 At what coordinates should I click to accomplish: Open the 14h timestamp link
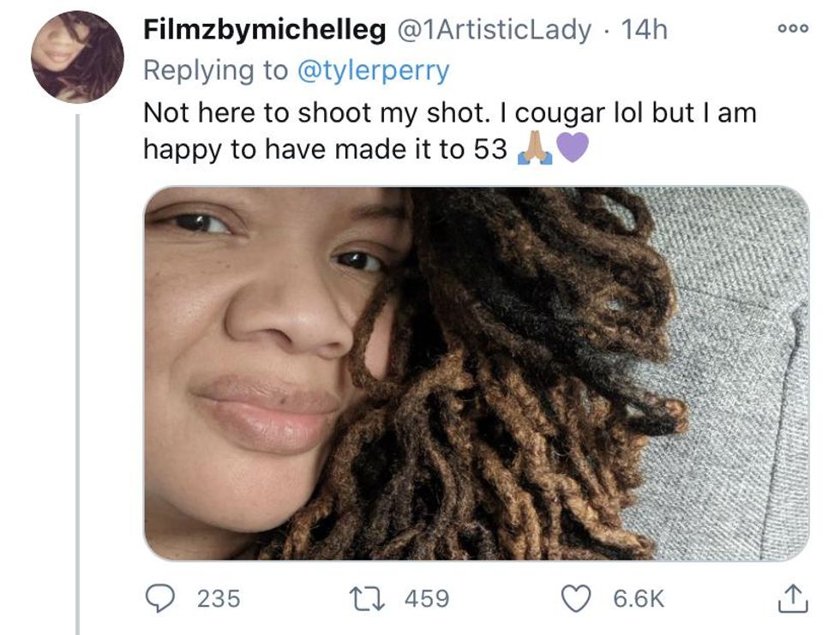[644, 30]
